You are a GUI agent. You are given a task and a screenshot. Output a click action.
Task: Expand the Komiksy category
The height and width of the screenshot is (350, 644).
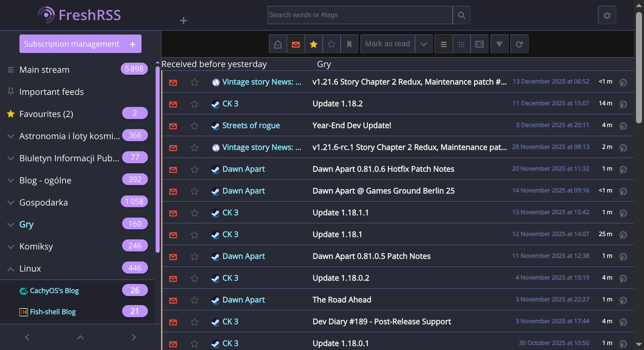pos(11,247)
